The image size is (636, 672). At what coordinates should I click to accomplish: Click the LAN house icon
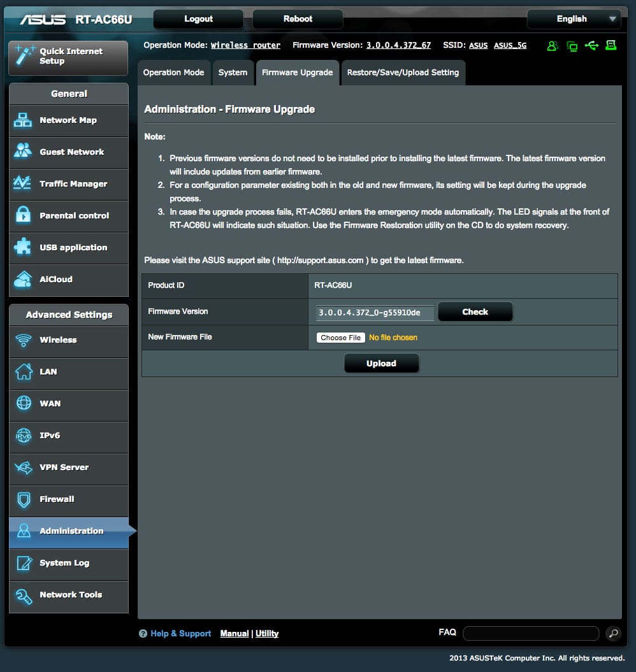[x=24, y=371]
